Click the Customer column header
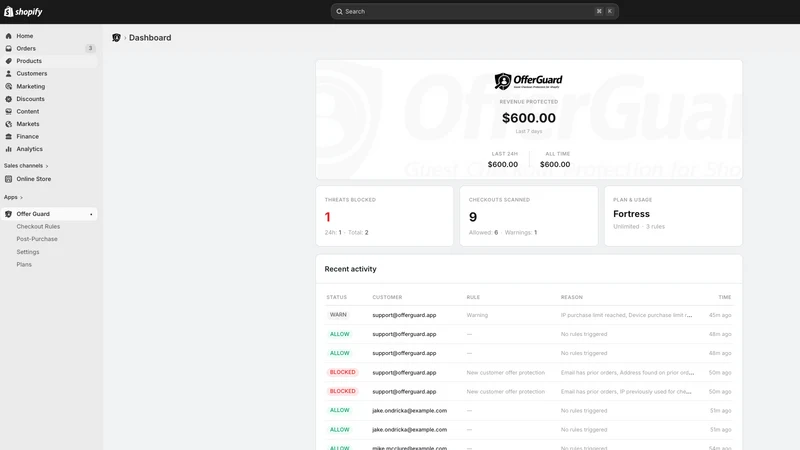 tap(387, 297)
